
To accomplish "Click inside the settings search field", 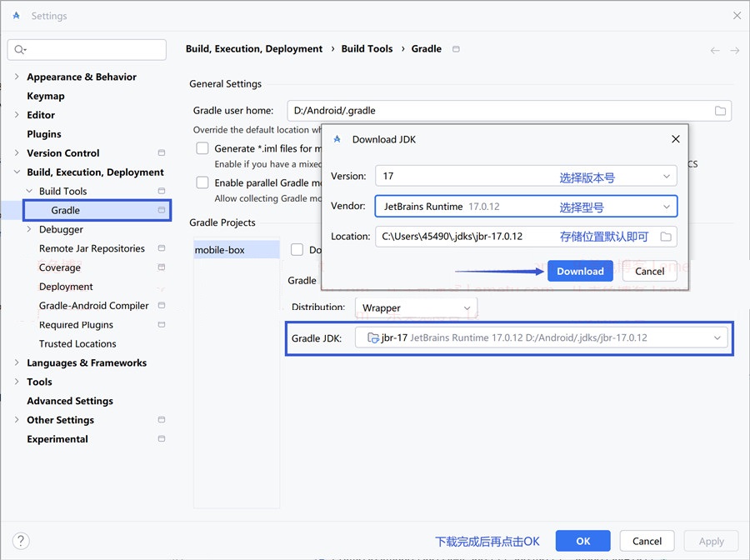I will click(87, 49).
